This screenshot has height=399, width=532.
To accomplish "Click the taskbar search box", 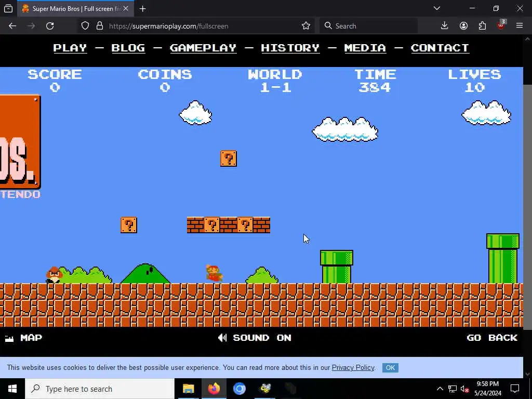I will [x=100, y=389].
